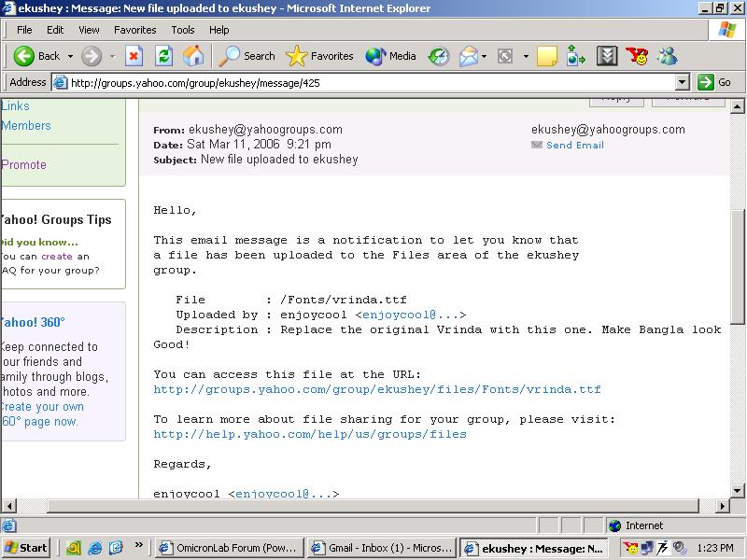Click the Windows flag throbber logo
The width and height of the screenshot is (747, 560).
[727, 30]
